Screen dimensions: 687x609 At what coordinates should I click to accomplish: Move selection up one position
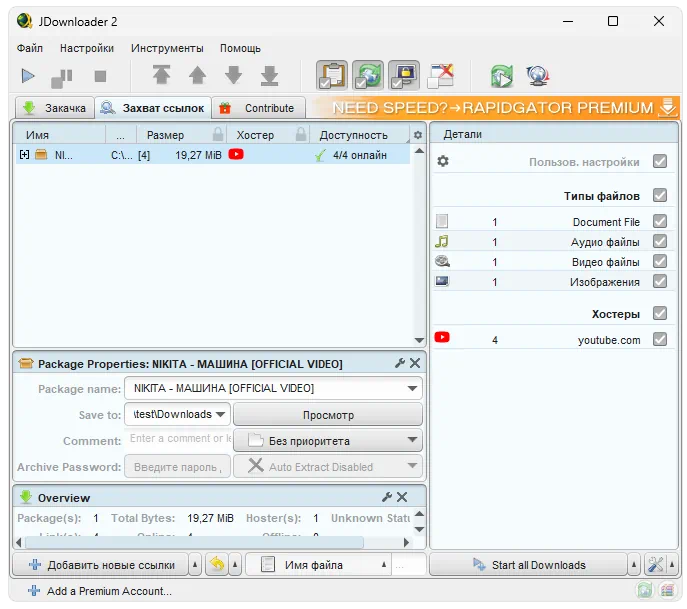[198, 75]
